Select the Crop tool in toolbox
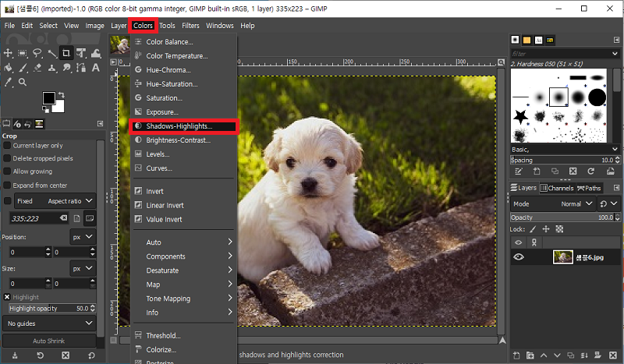This screenshot has height=364, width=624. tap(66, 53)
